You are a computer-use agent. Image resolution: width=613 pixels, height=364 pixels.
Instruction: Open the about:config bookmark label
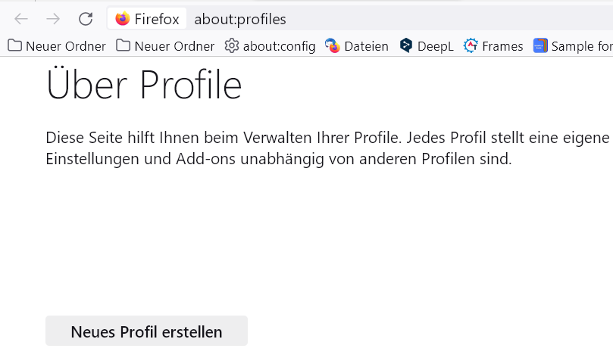tap(279, 46)
